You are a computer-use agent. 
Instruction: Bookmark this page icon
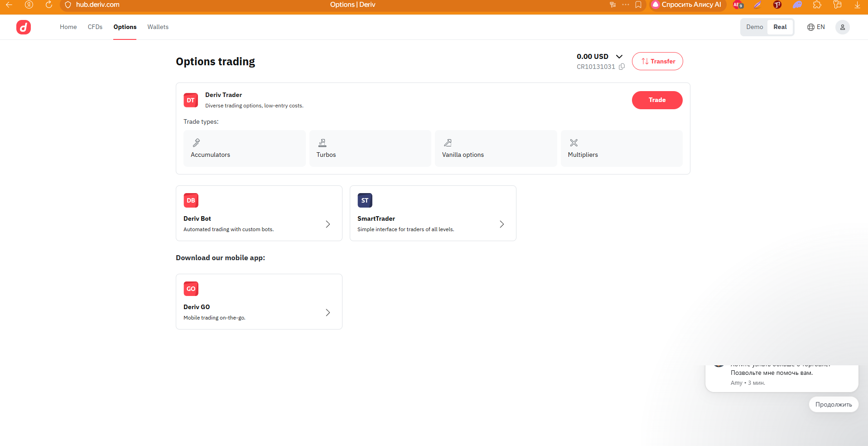638,5
